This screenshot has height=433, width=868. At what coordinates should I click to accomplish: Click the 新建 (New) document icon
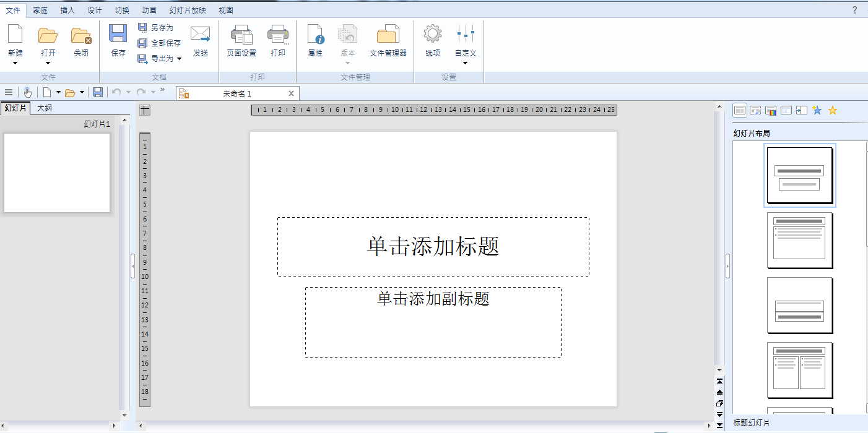[15, 34]
